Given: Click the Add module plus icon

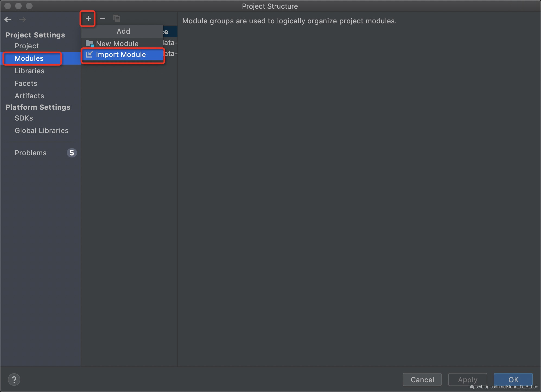Looking at the screenshot, I should tap(88, 18).
